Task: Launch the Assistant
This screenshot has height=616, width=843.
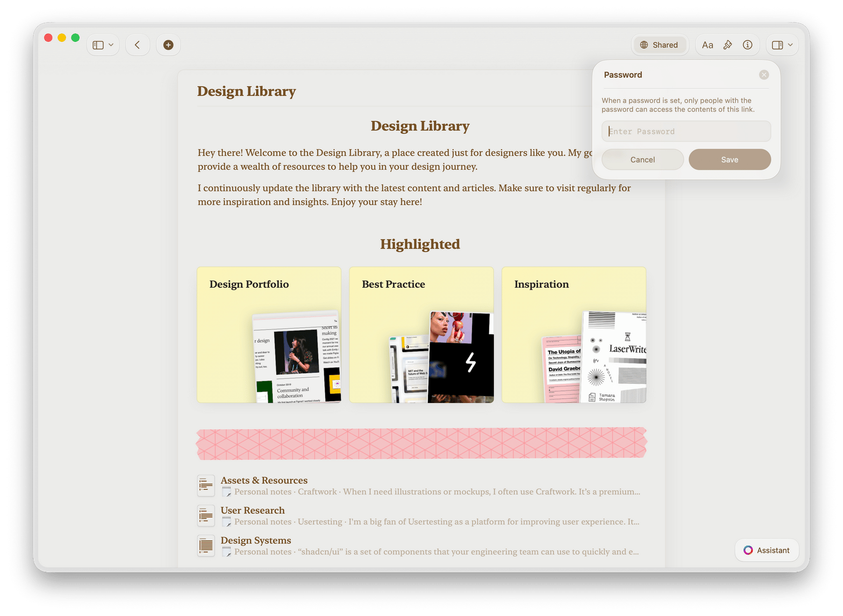Action: pos(767,550)
